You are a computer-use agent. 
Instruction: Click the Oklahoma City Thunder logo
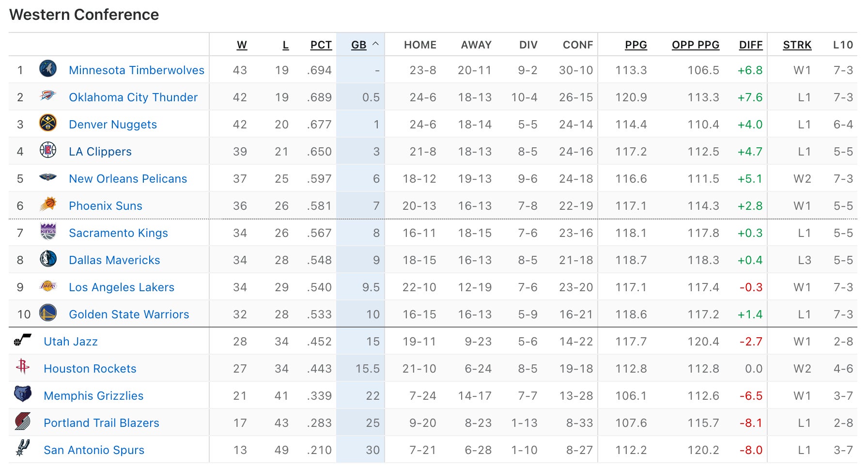48,96
